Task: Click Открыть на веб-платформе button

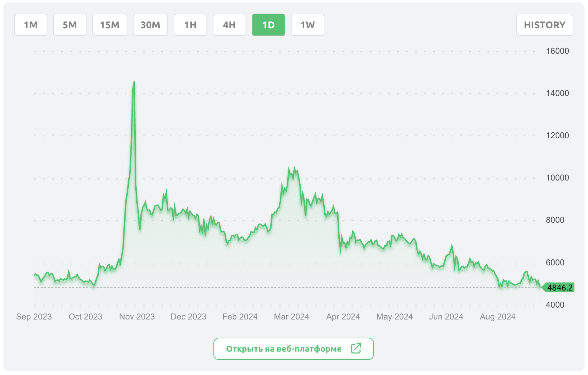Action: click(x=284, y=349)
